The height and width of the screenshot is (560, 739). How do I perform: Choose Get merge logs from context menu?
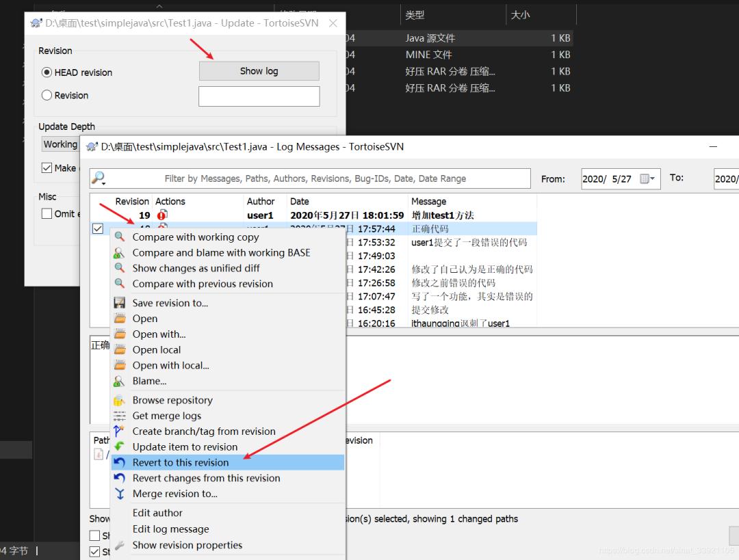(x=166, y=416)
